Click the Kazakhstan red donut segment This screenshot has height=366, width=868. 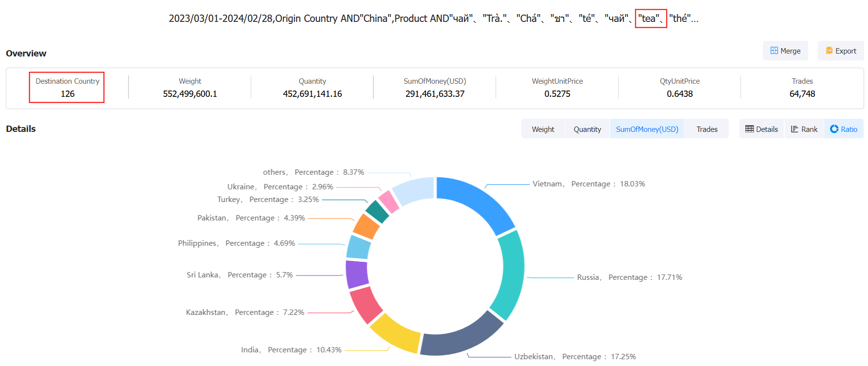(365, 304)
